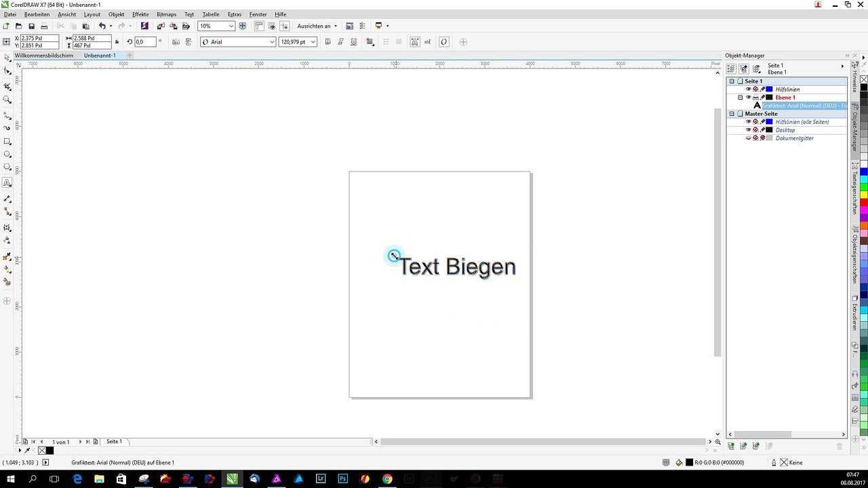Toggle Underline text formatting
This screenshot has height=488, width=868.
354,42
